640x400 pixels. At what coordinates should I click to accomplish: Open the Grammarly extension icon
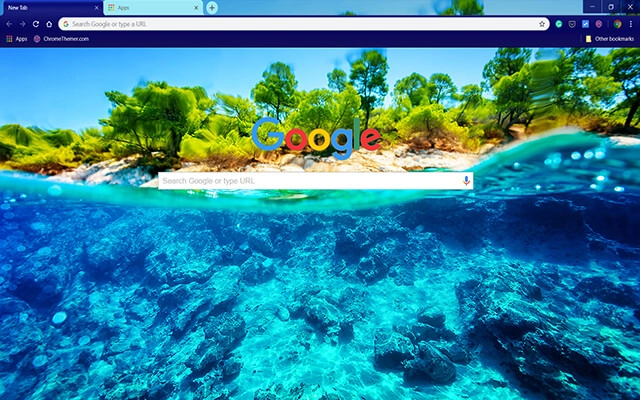[559, 24]
